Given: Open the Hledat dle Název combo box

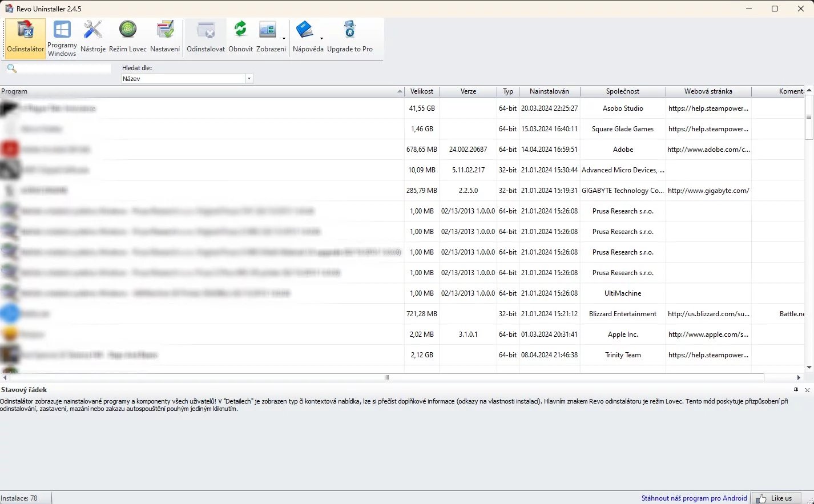Looking at the screenshot, I should point(187,79).
